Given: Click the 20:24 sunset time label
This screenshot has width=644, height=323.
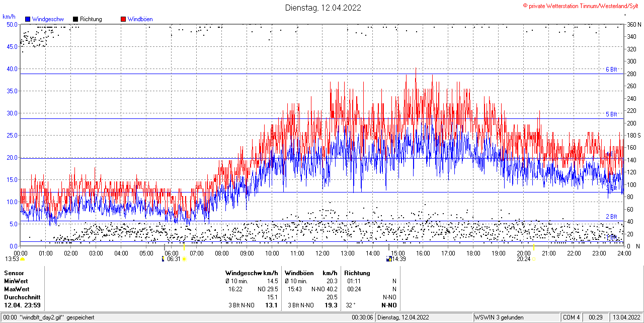Looking at the screenshot, I should [x=524, y=259].
